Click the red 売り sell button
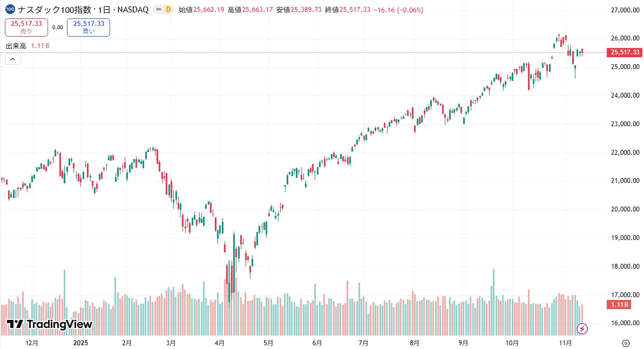 (26, 27)
